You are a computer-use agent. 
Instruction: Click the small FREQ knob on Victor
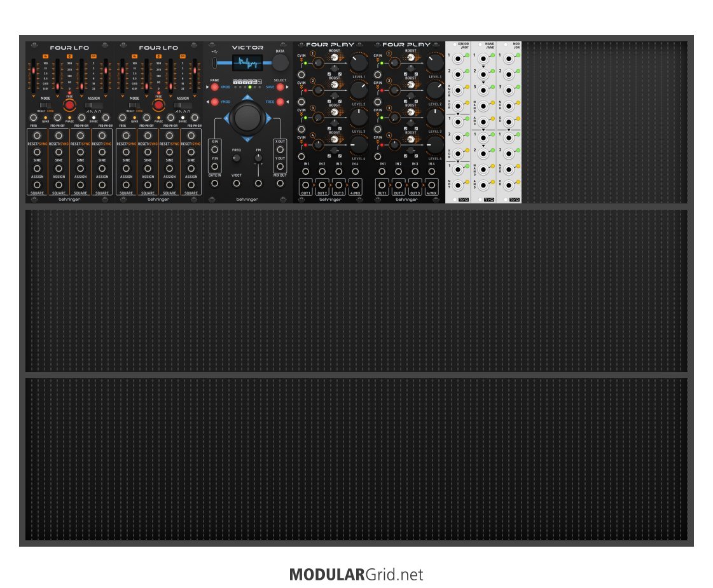237,158
